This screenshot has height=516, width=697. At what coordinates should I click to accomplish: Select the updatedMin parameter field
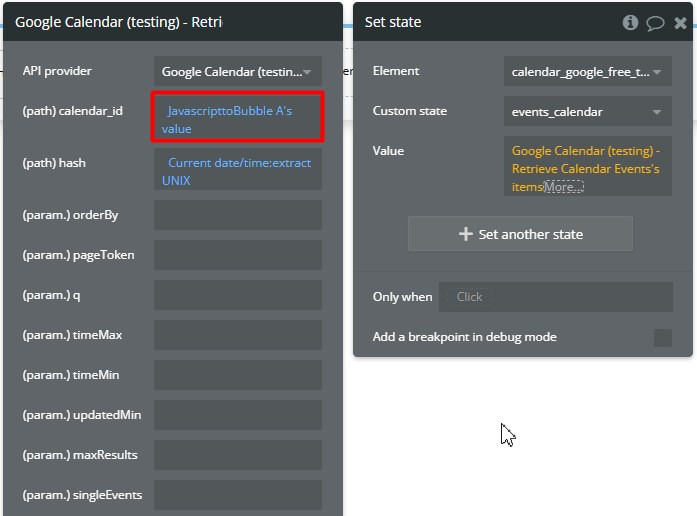tap(237, 415)
